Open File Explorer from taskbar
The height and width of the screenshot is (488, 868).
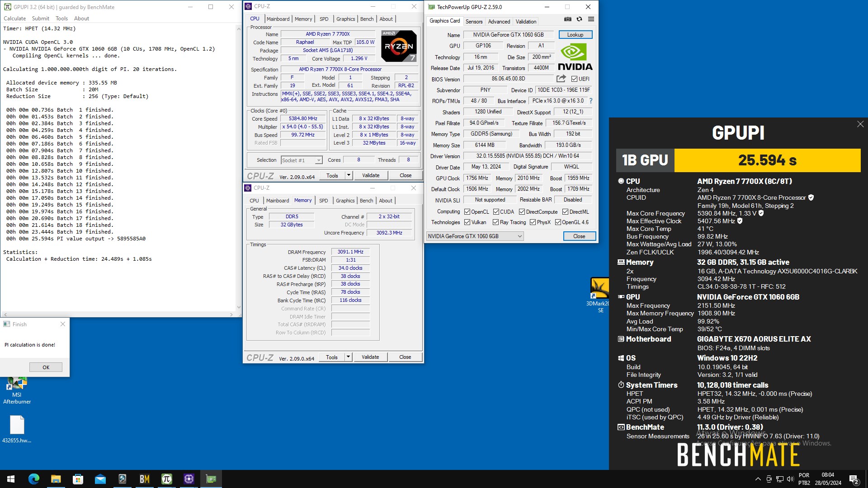point(56,479)
